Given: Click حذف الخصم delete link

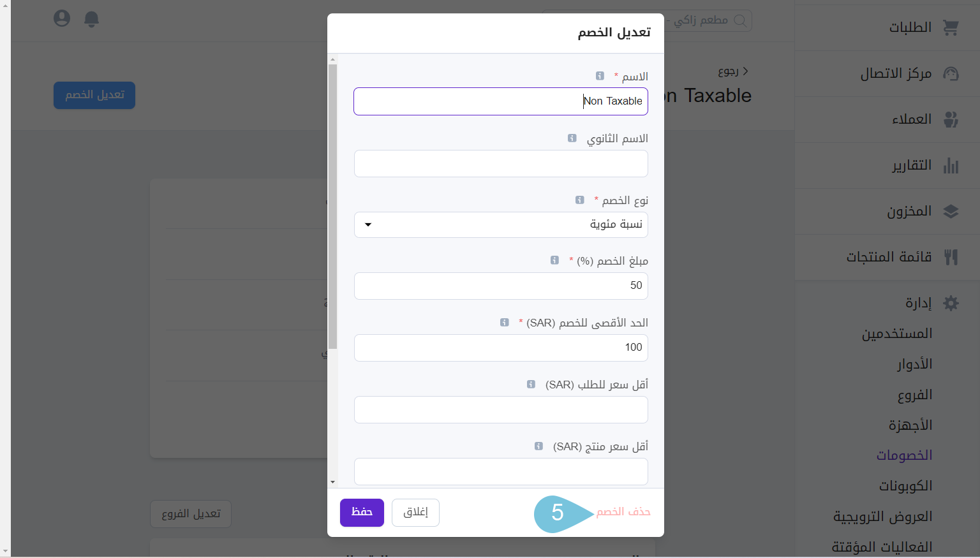Looking at the screenshot, I should [623, 512].
